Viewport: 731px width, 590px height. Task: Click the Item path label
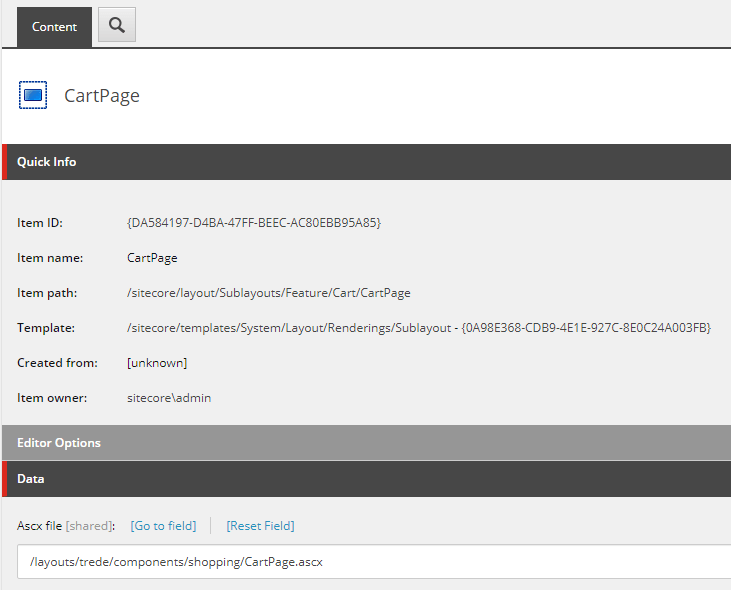coord(47,293)
